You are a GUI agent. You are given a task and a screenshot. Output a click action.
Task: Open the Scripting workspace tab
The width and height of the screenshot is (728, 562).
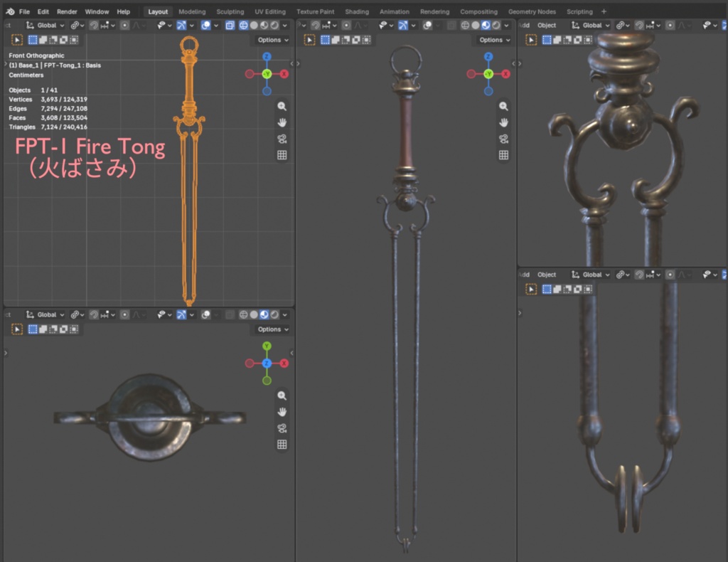click(579, 11)
